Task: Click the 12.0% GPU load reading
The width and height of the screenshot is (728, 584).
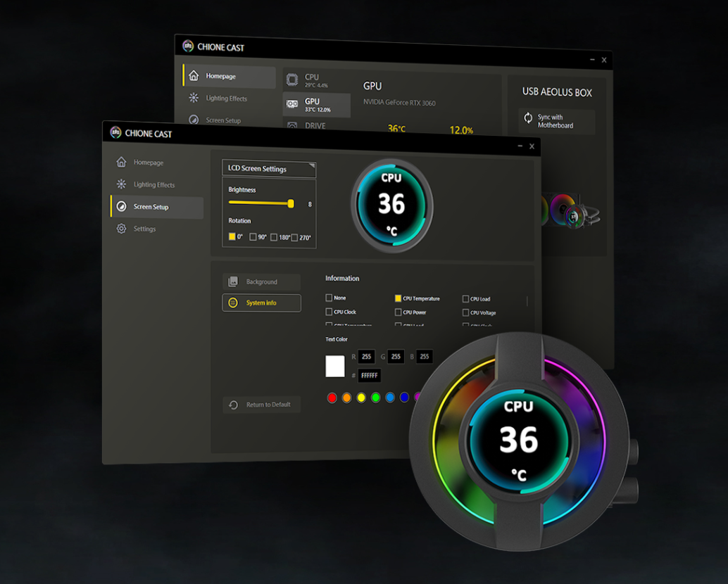Action: [x=461, y=130]
